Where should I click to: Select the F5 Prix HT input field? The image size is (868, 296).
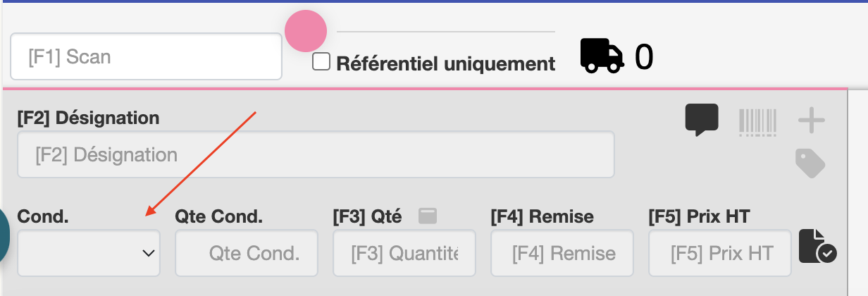point(720,253)
